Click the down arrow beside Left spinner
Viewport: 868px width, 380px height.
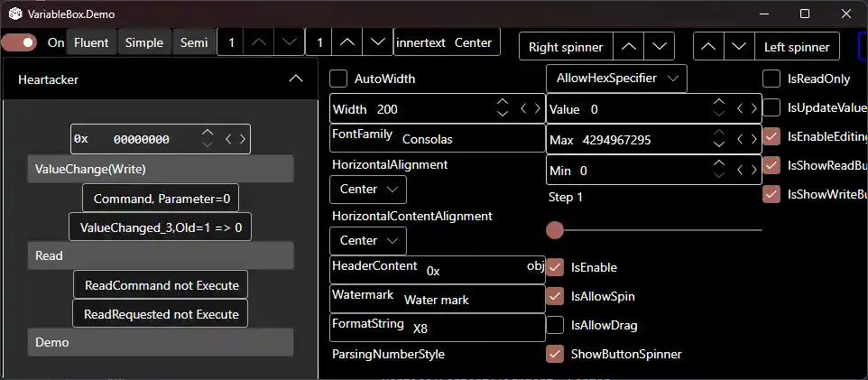pyautogui.click(x=739, y=45)
